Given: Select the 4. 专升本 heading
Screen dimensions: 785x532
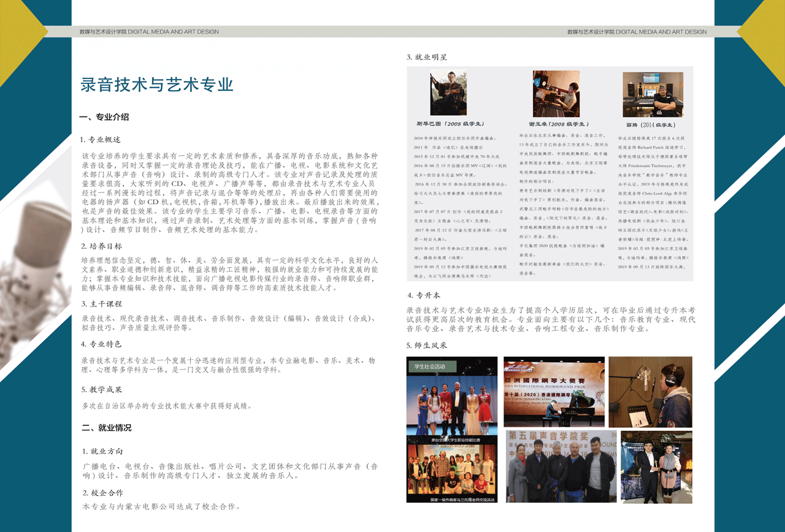Looking at the screenshot, I should 424,295.
